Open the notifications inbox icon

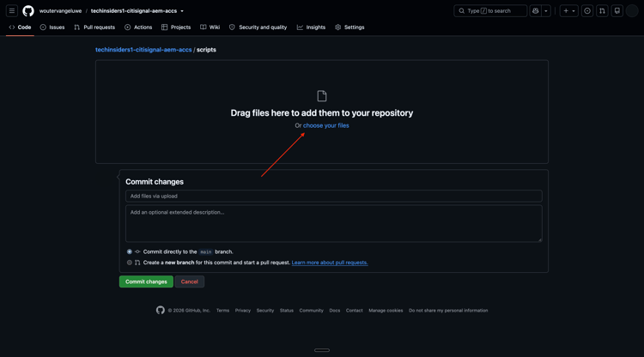click(617, 11)
